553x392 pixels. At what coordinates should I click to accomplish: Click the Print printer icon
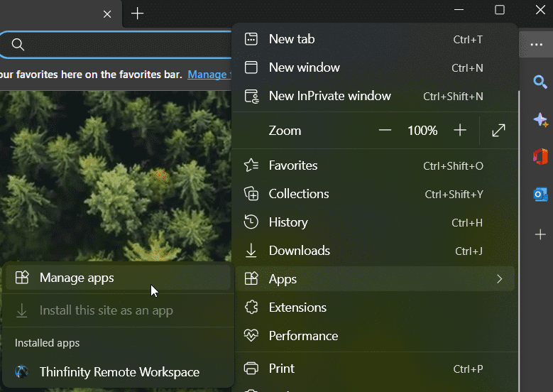251,369
